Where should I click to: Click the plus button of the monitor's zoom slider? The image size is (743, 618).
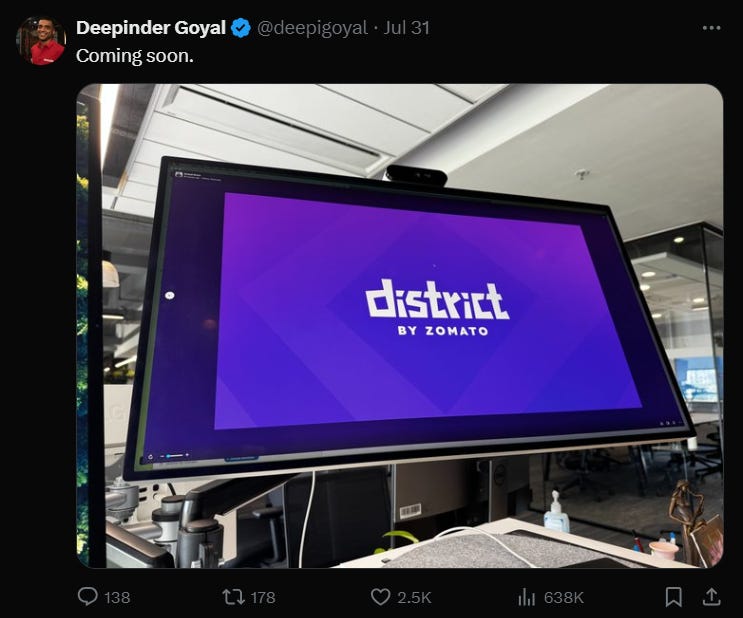click(x=187, y=455)
